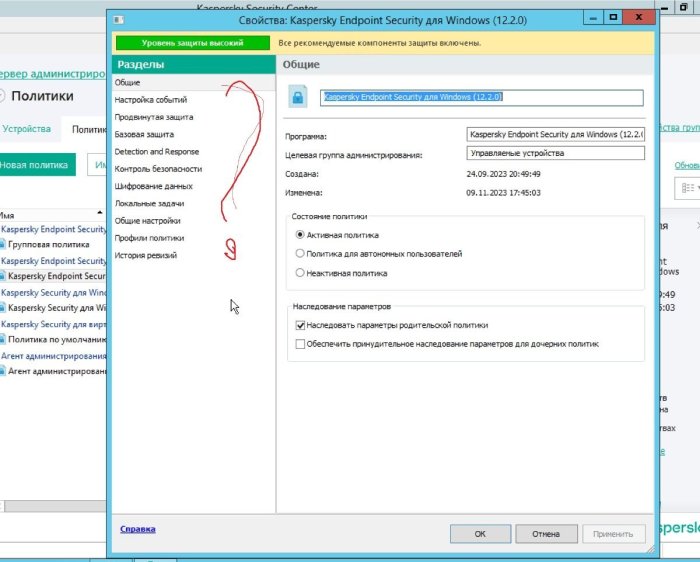700x562 pixels.
Task: Open the Общие настройки section
Action: 147,221
